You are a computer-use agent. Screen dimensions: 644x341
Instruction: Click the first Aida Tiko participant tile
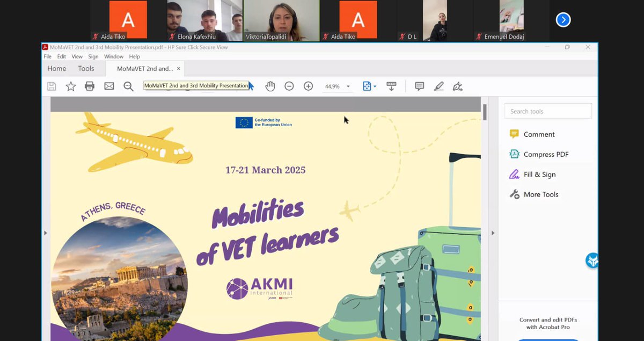128,20
